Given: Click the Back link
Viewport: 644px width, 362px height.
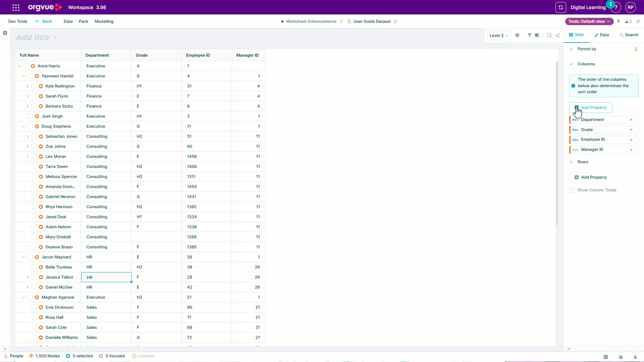Looking at the screenshot, I should (44, 21).
